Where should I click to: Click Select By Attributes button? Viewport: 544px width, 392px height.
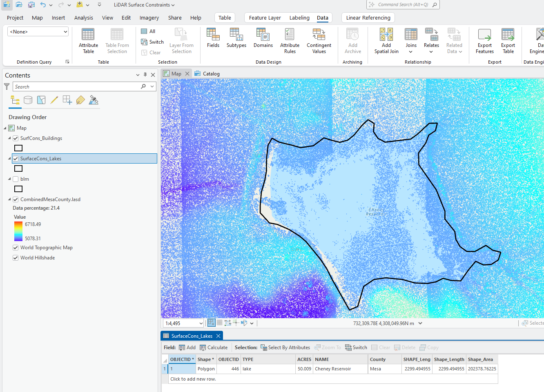coord(285,348)
